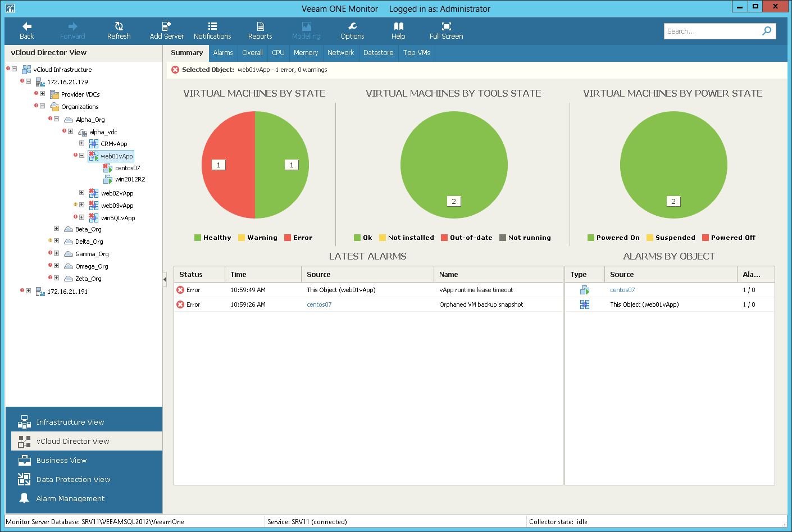Click into the Search field
Image resolution: width=792 pixels, height=532 pixels.
(x=711, y=31)
